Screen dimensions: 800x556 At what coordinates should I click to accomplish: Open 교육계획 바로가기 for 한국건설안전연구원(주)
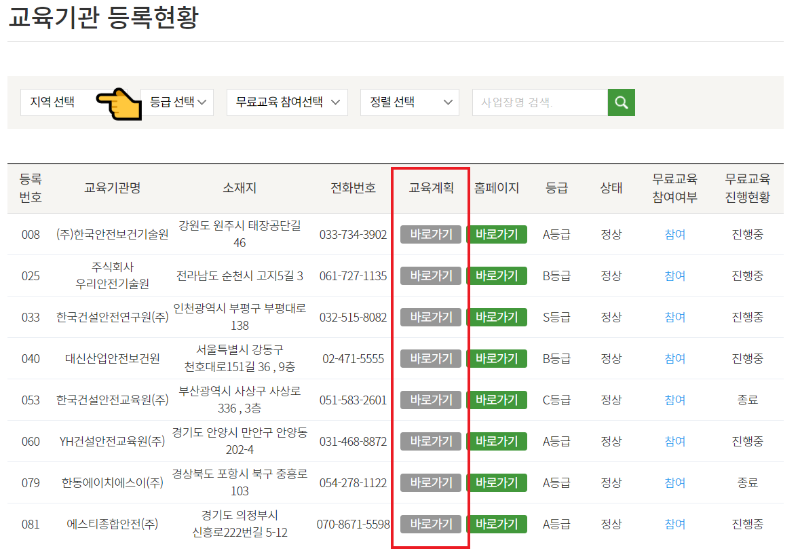[x=431, y=317]
